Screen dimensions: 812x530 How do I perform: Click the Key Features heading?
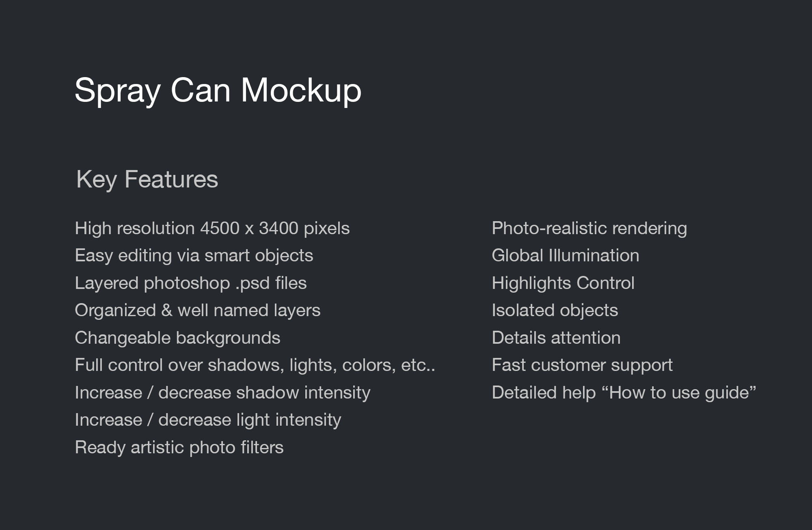coord(147,179)
